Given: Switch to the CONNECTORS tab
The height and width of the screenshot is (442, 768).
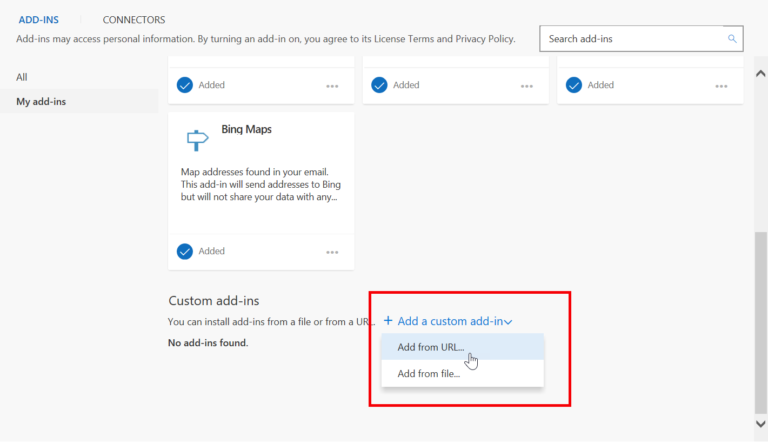Looking at the screenshot, I should point(134,20).
